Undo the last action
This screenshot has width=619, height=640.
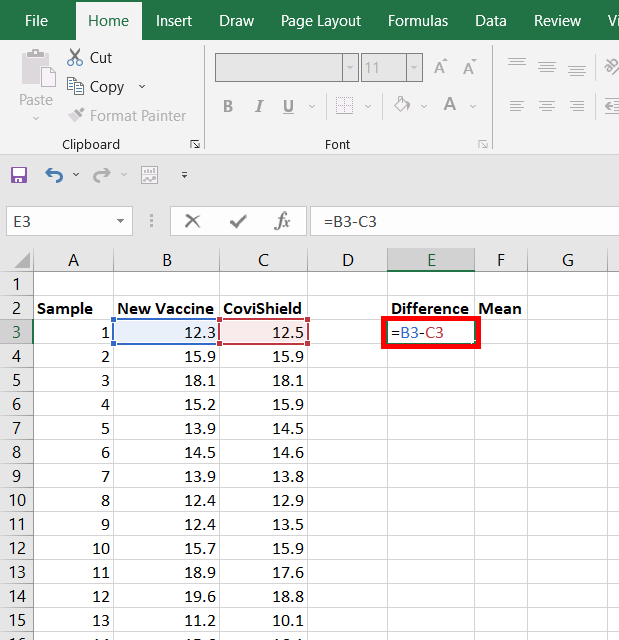54,175
